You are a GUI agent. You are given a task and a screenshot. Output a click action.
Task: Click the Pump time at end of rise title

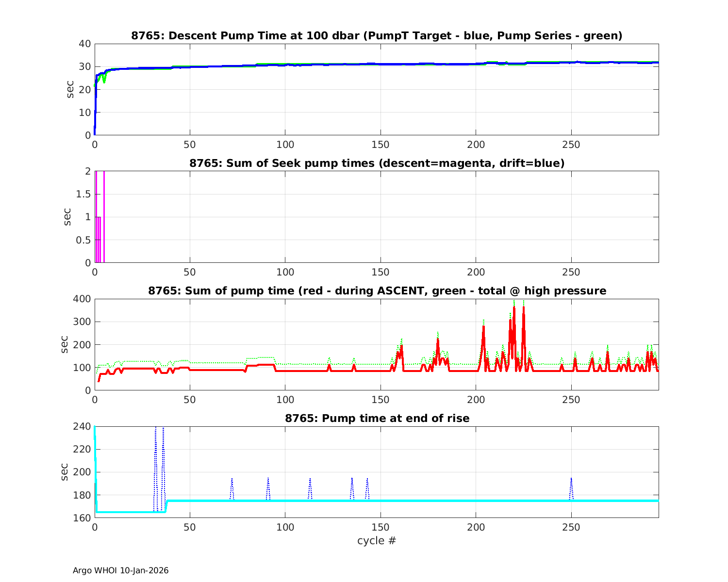pos(377,418)
